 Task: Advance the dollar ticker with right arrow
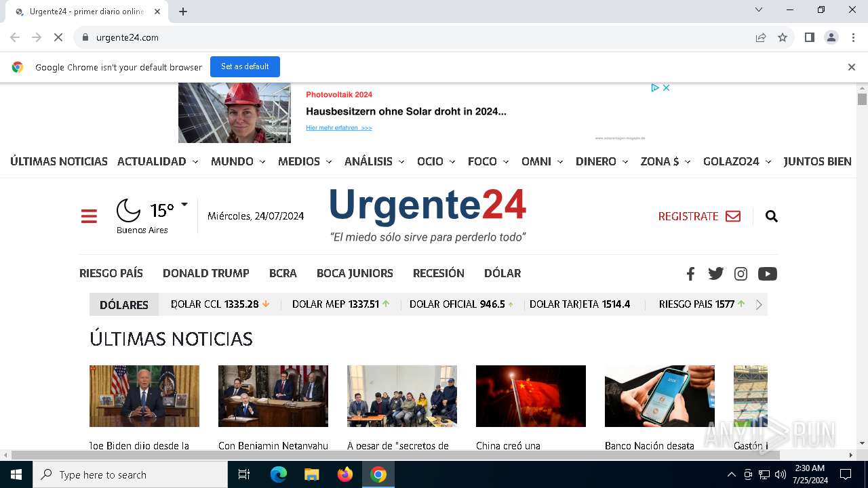coord(759,304)
